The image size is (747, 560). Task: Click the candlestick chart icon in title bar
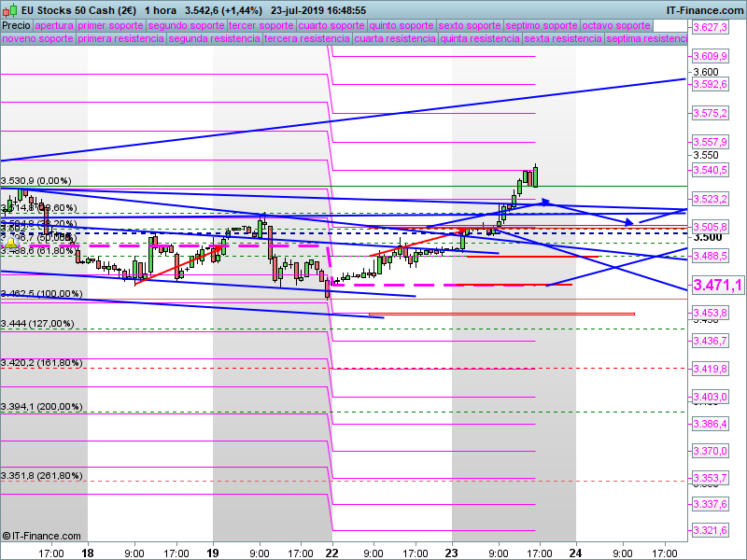point(9,9)
